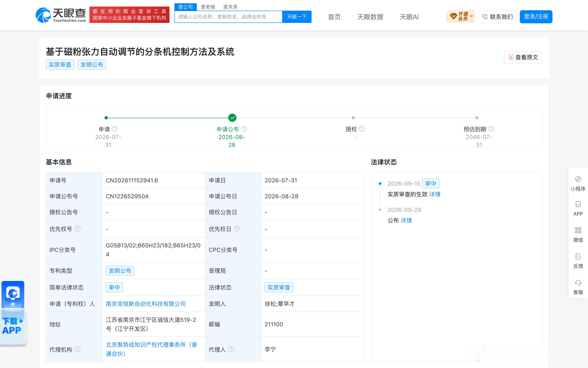Open the 首页 nav item

(x=334, y=17)
